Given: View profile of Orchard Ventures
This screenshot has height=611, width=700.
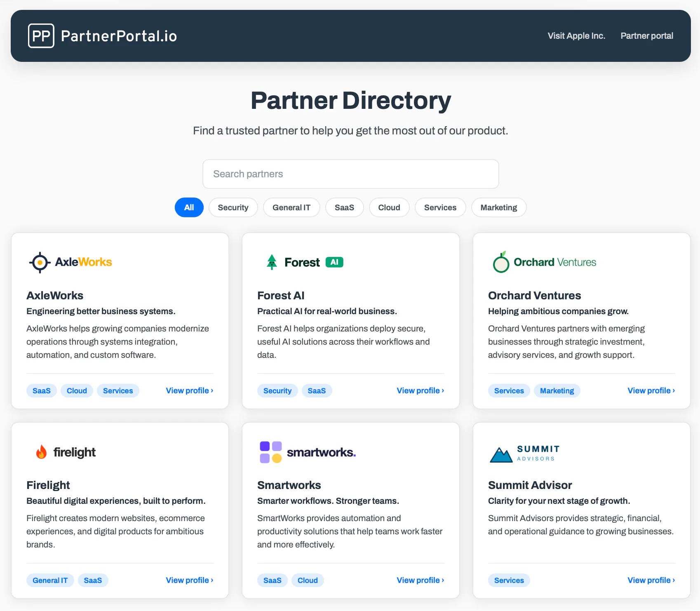Looking at the screenshot, I should click(651, 390).
